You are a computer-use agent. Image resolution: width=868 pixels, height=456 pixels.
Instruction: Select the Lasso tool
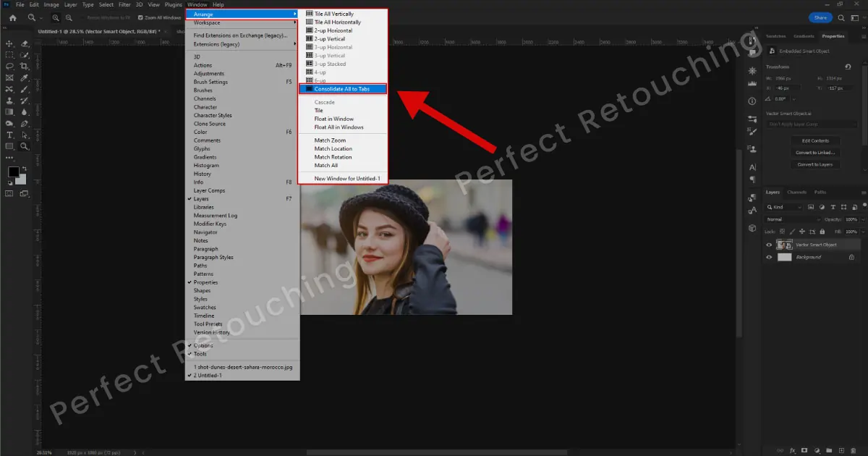pyautogui.click(x=9, y=65)
